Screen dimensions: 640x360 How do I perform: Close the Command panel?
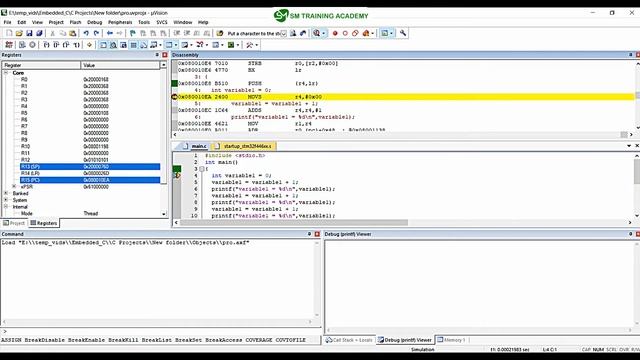(x=317, y=234)
